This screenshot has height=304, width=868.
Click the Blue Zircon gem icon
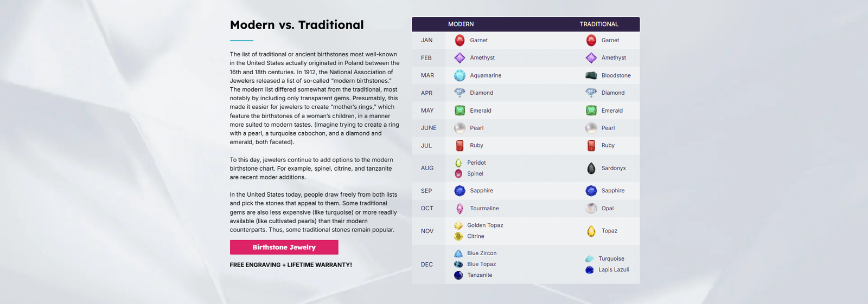click(x=458, y=253)
